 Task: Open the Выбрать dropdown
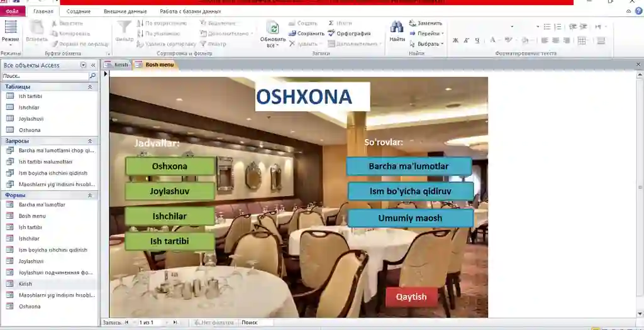coord(427,44)
